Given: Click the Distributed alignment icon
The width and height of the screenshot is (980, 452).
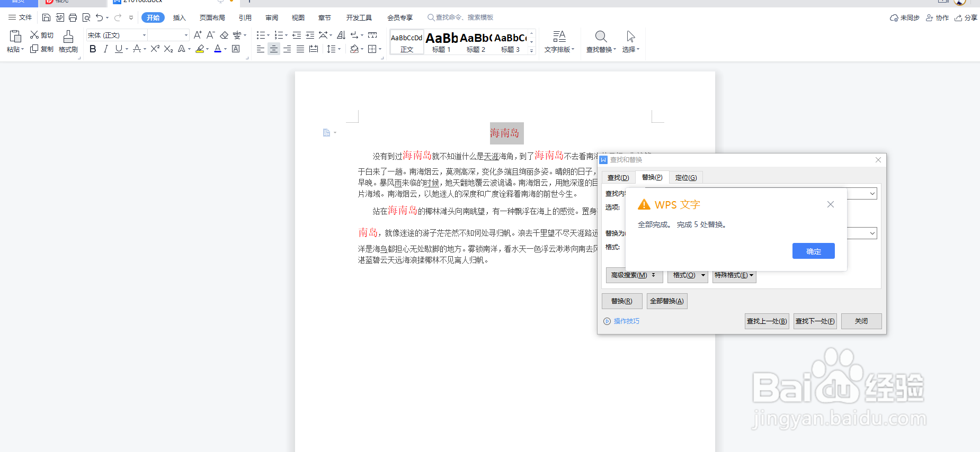Looking at the screenshot, I should pos(314,49).
